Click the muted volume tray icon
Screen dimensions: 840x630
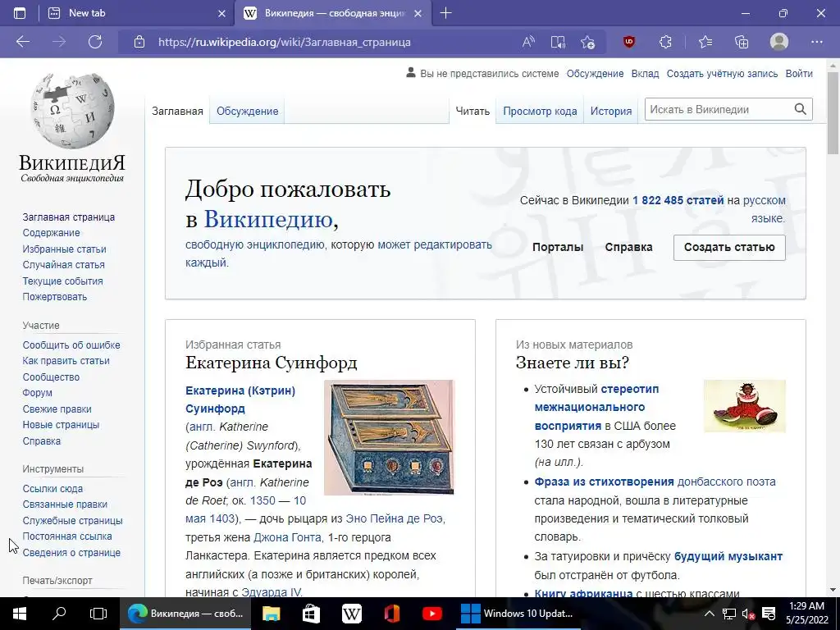point(748,614)
